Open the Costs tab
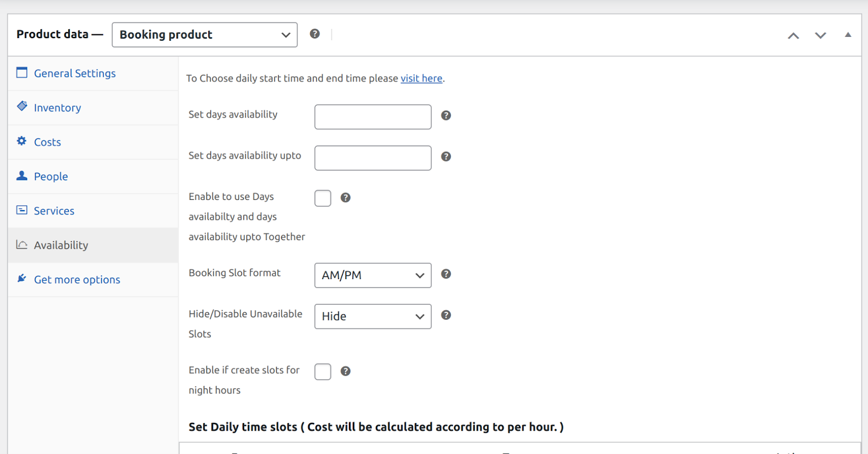The height and width of the screenshot is (454, 868). tap(47, 142)
